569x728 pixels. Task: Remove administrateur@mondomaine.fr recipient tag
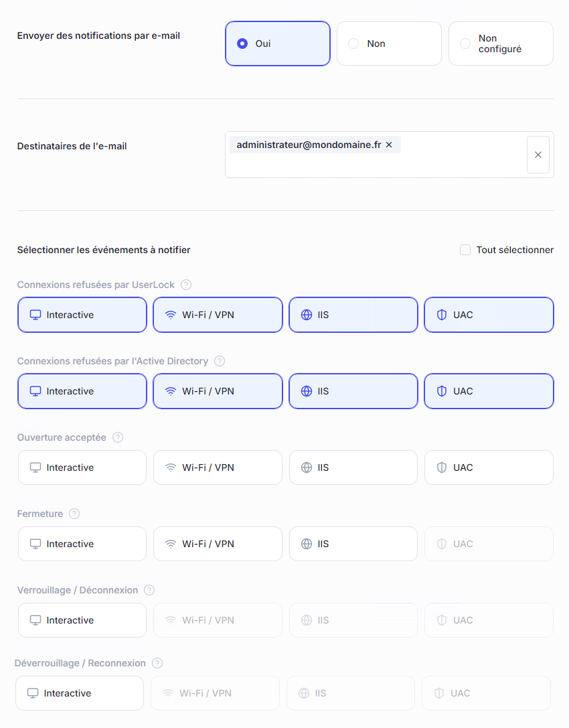(x=389, y=145)
